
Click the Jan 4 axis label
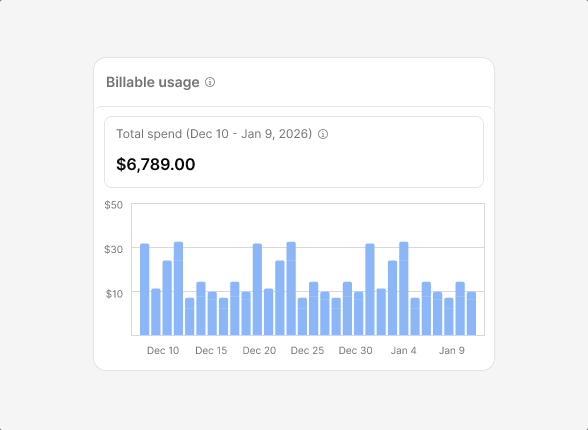[404, 351]
